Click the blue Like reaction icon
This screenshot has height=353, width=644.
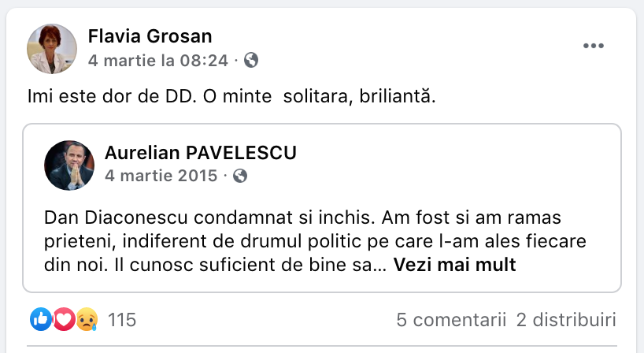[x=41, y=319]
